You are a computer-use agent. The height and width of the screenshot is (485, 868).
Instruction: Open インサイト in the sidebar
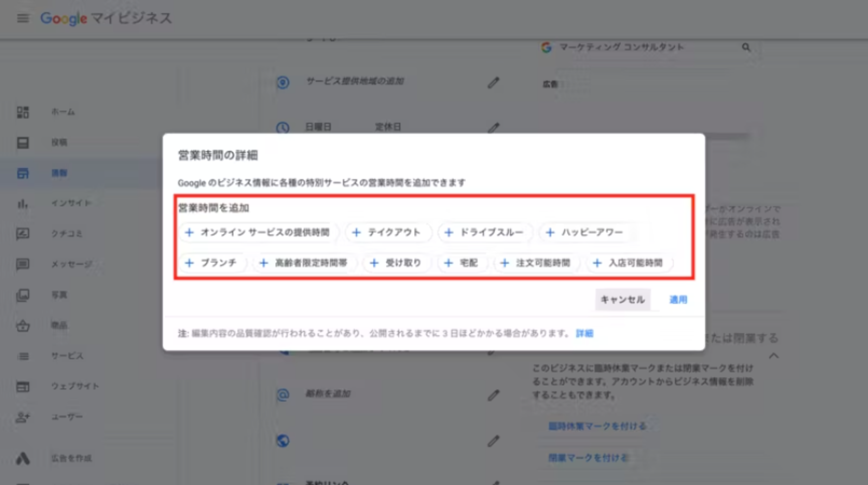(x=72, y=203)
